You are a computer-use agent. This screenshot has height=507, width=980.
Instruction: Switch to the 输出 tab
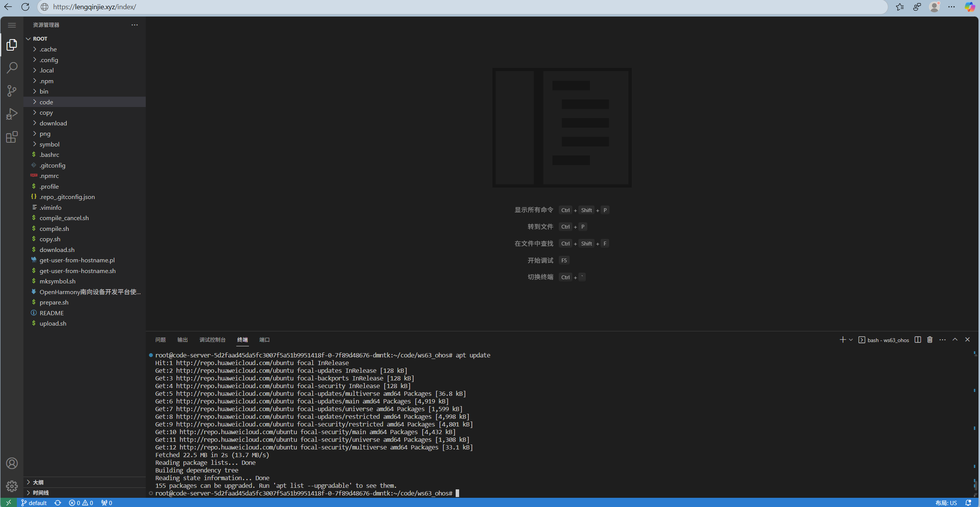183,340
